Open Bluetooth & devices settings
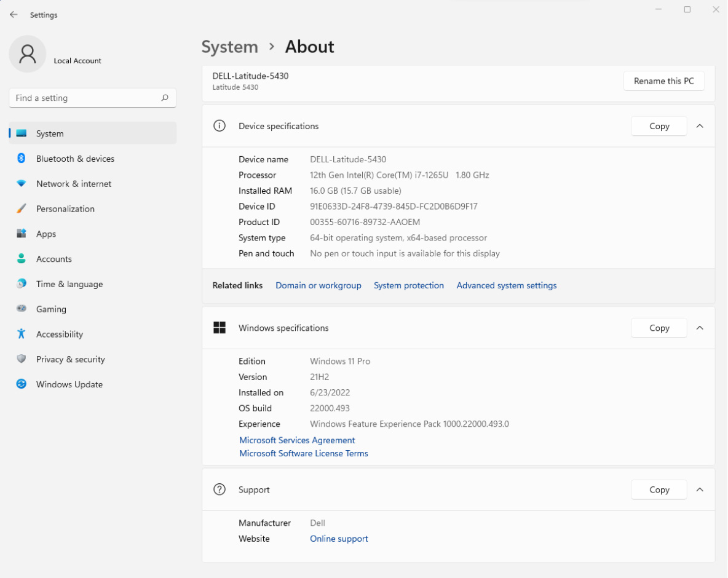 (x=92, y=159)
